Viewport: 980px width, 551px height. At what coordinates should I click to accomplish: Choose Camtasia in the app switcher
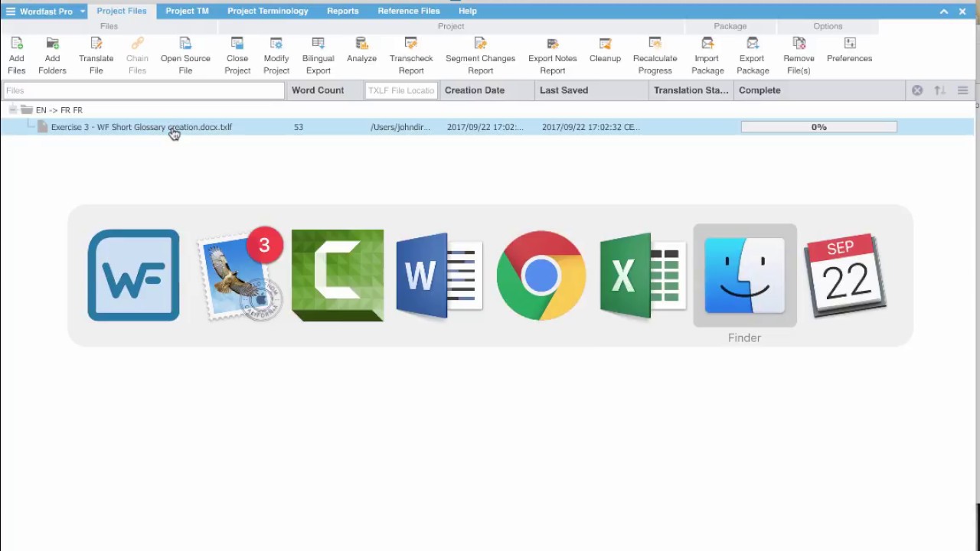(338, 275)
